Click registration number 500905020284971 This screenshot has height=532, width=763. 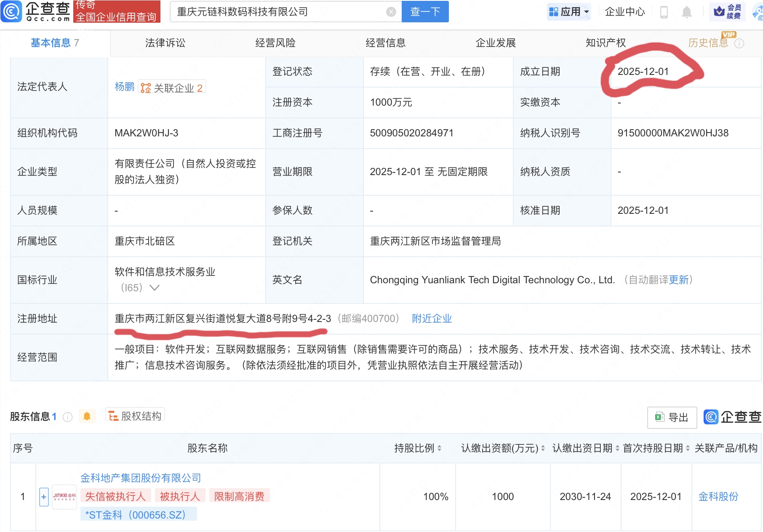click(x=412, y=133)
